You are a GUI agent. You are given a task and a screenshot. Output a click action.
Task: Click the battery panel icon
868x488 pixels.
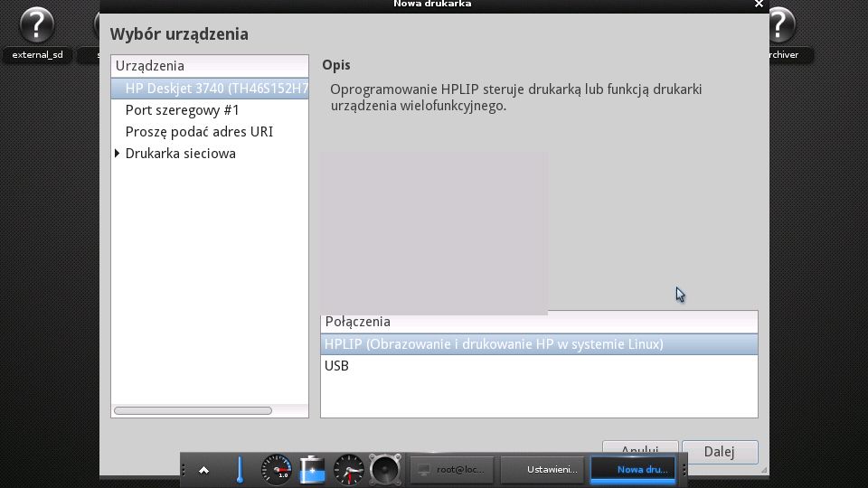pos(312,470)
